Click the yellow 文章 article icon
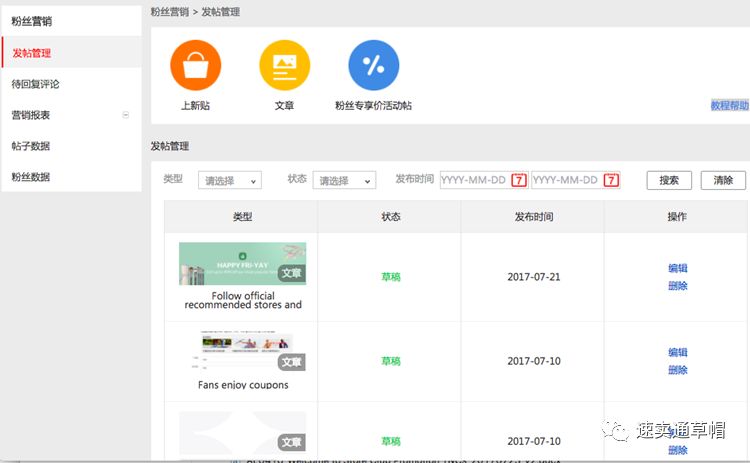The width and height of the screenshot is (750, 463). 284,65
